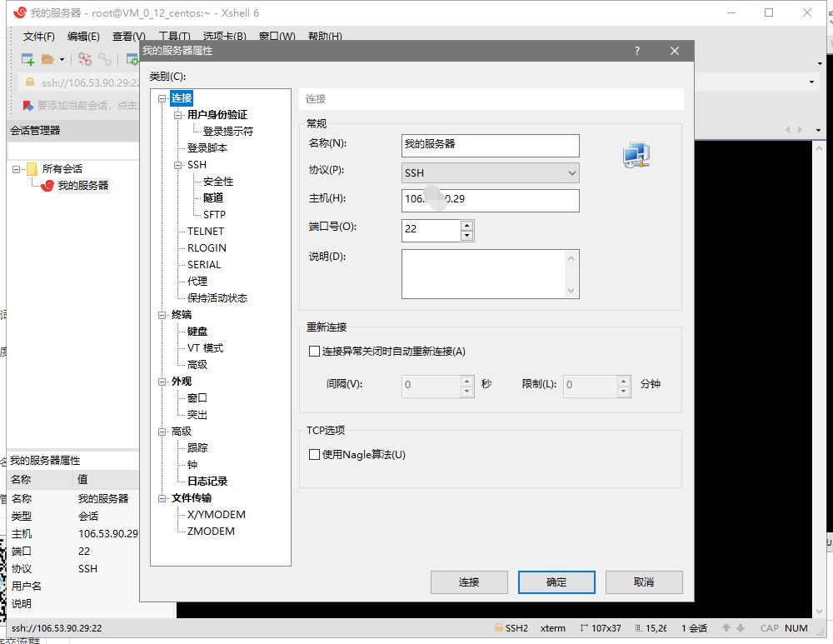Viewport: 833px width, 644px height.
Task: Click the up arrow icon in the status bar
Action: coord(726,628)
